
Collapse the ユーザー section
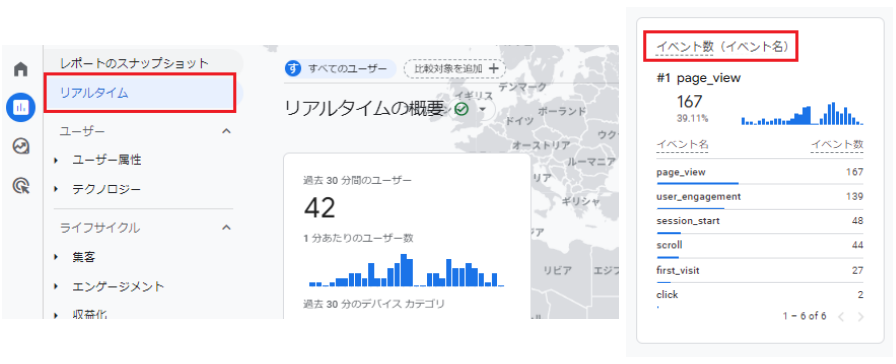(226, 131)
